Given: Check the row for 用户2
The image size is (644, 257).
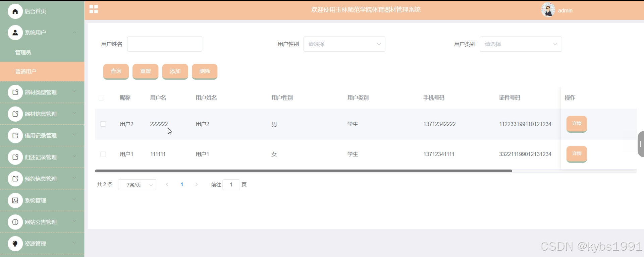Looking at the screenshot, I should 103,124.
